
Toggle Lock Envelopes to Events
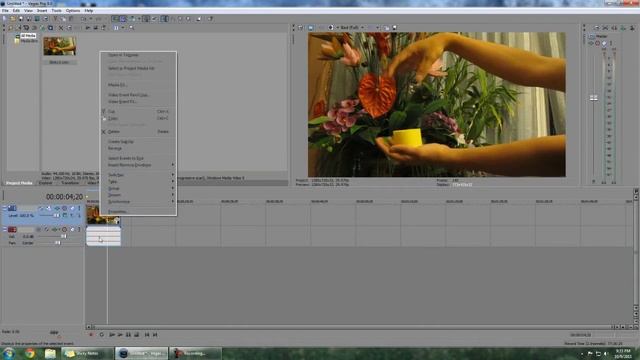coord(146,19)
